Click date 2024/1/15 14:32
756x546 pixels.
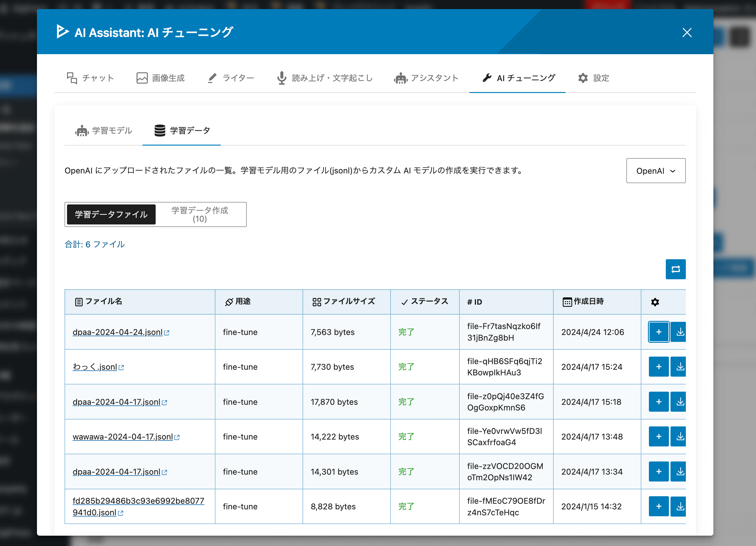pyautogui.click(x=591, y=506)
